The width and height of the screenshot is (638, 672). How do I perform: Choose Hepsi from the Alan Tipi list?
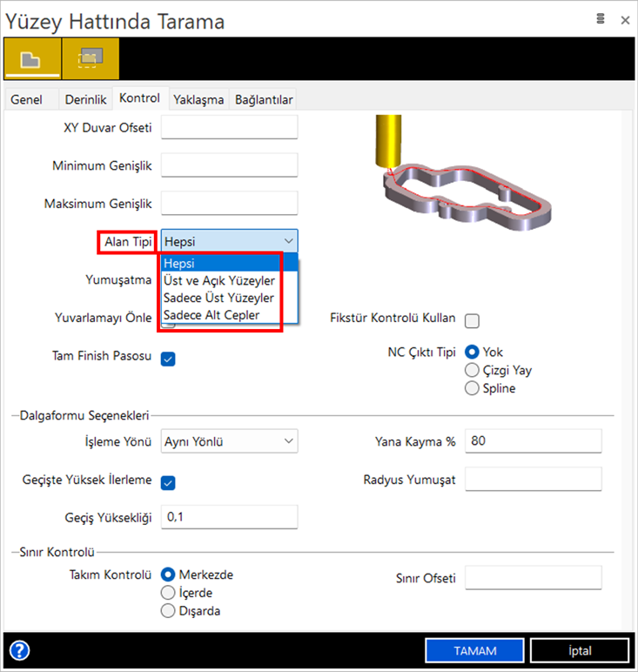(229, 263)
